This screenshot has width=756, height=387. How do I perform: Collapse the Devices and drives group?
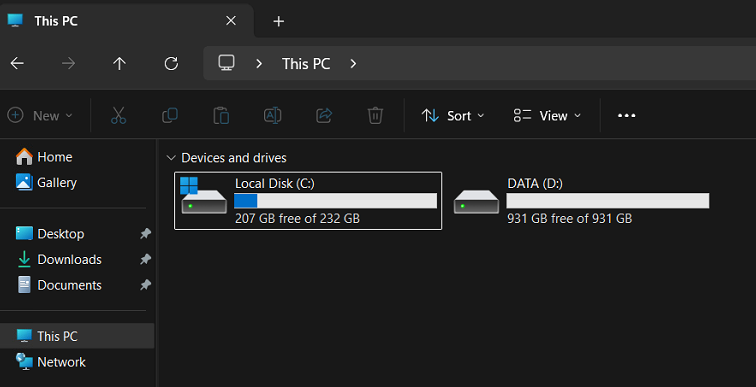pos(170,158)
